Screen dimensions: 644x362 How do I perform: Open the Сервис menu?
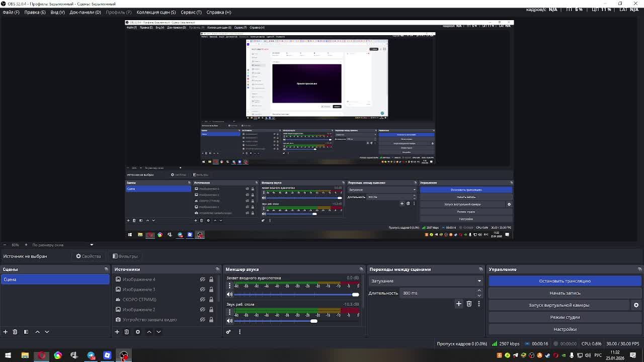click(x=191, y=12)
